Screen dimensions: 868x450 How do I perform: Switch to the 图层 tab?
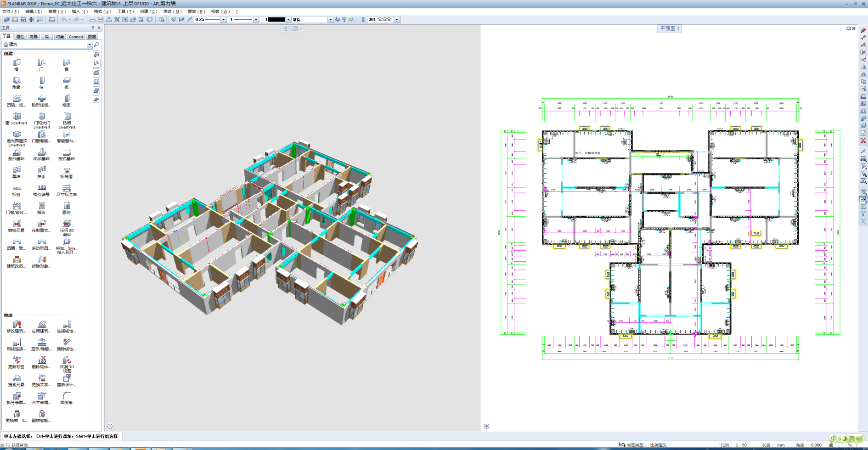92,37
